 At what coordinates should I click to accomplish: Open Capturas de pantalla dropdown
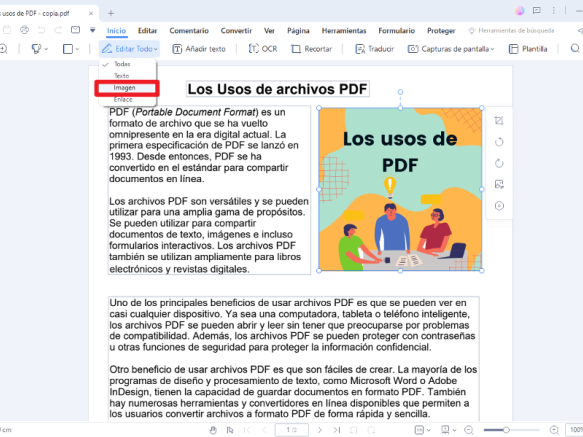coord(451,49)
